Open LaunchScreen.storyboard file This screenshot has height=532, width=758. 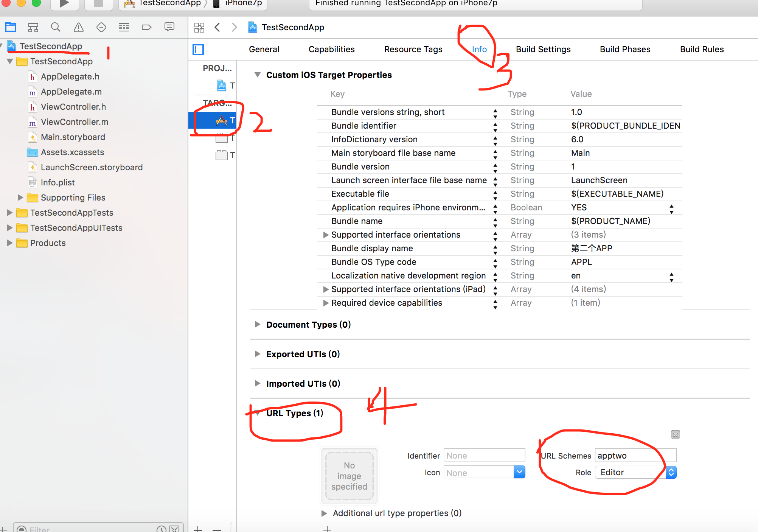pos(92,167)
